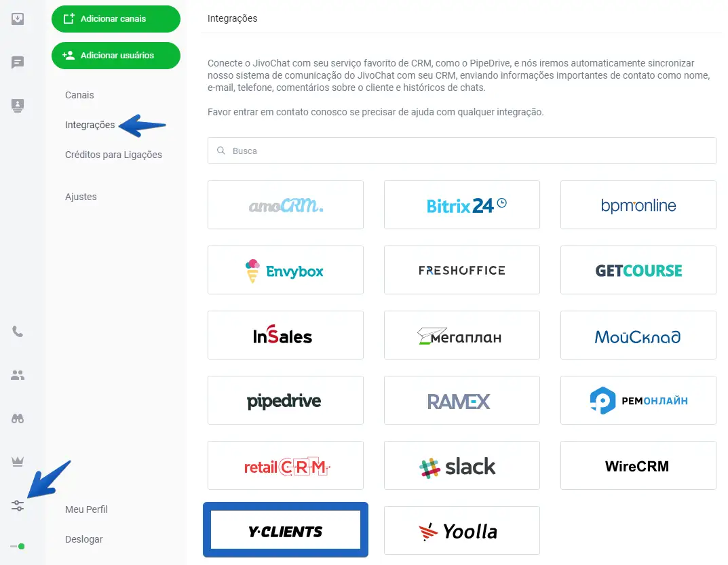Open the Slack integration card
The height and width of the screenshot is (565, 728).
(x=461, y=465)
